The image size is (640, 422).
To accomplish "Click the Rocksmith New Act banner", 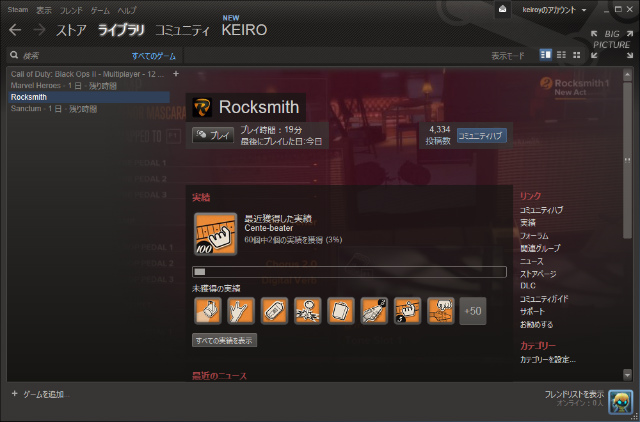I will (575, 87).
